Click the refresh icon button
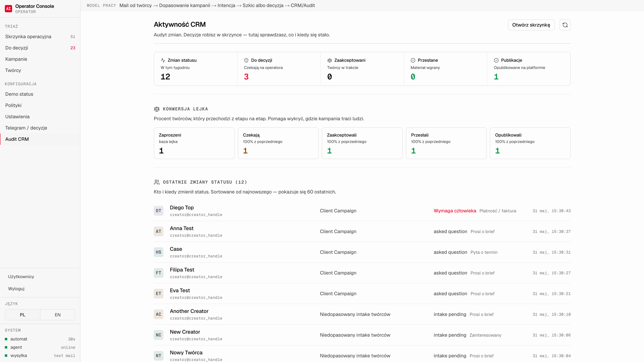Screen dimensions: 644x362 pyautogui.click(x=565, y=25)
